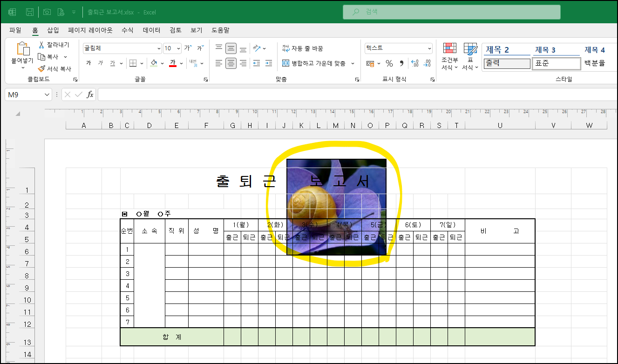Toggle Underline formatting
Screen dimensions: 618x364
coord(112,63)
